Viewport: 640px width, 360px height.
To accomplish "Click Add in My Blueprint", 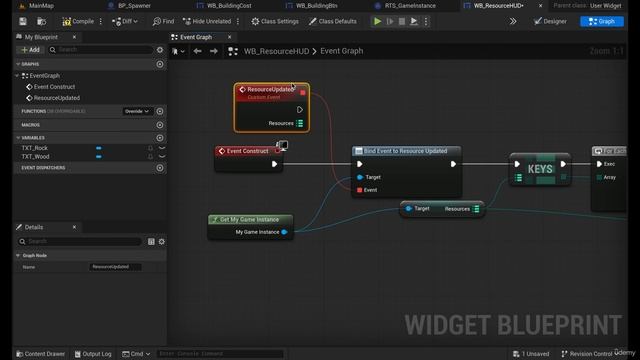I will [x=30, y=50].
